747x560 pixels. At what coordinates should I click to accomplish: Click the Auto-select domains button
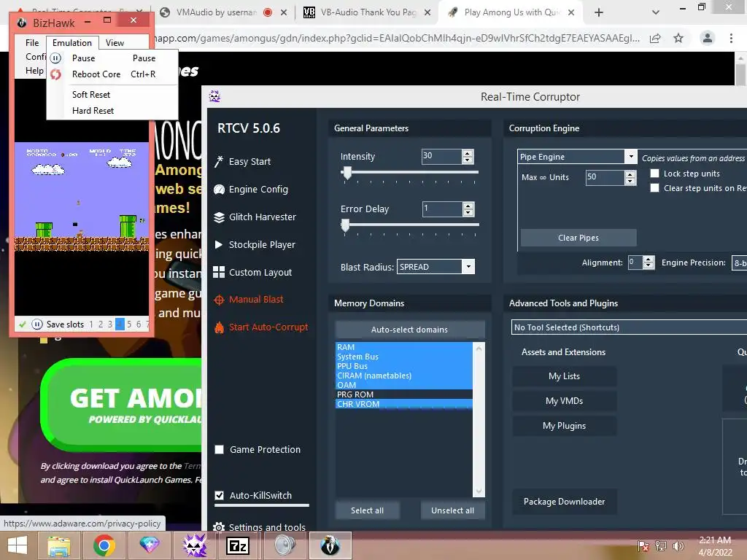410,330
